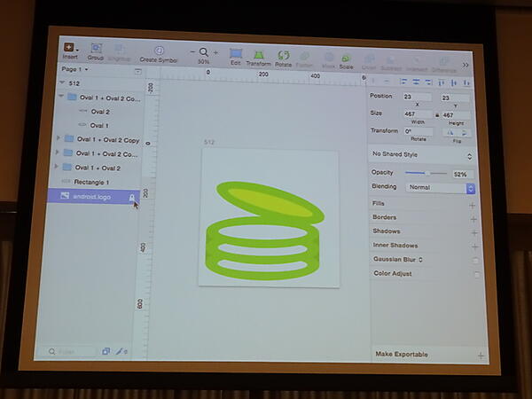Unlock the android.logo layer padlock
The image size is (532, 399).
[132, 197]
